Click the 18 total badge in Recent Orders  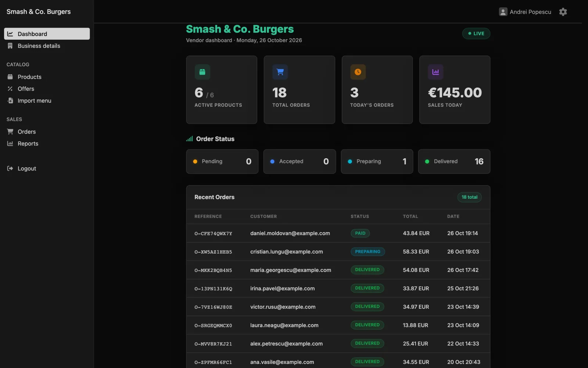(469, 197)
